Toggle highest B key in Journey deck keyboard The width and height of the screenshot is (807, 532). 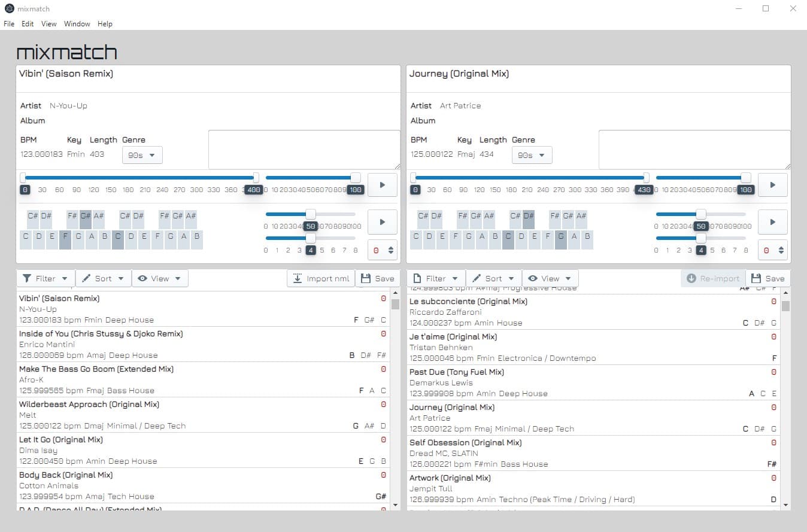587,239
